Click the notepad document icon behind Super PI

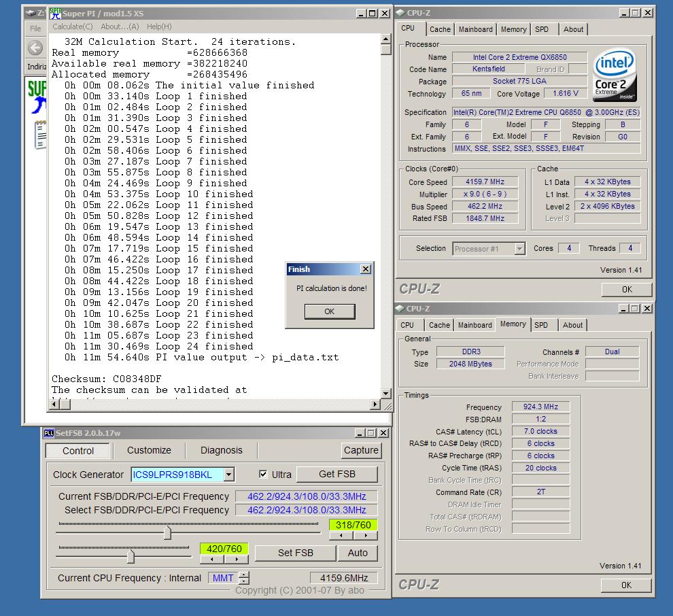(x=40, y=135)
